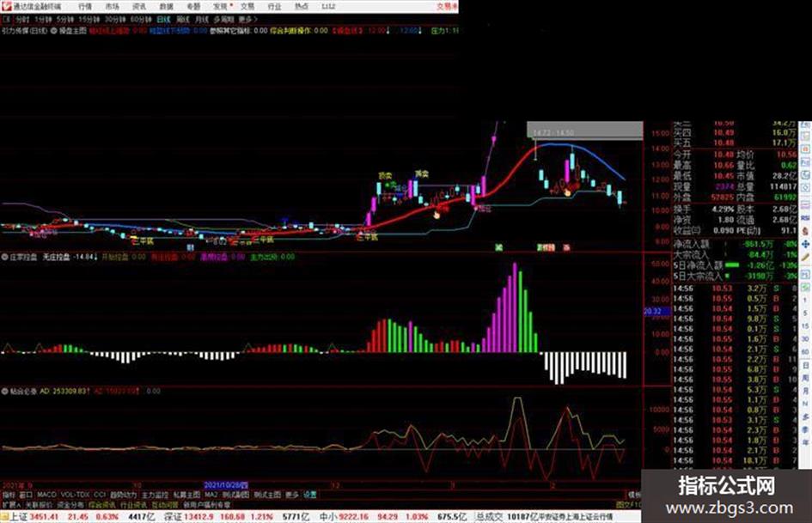Click the 2021/10/28 date marker on timeline
The height and width of the screenshot is (523, 812).
coord(226,486)
